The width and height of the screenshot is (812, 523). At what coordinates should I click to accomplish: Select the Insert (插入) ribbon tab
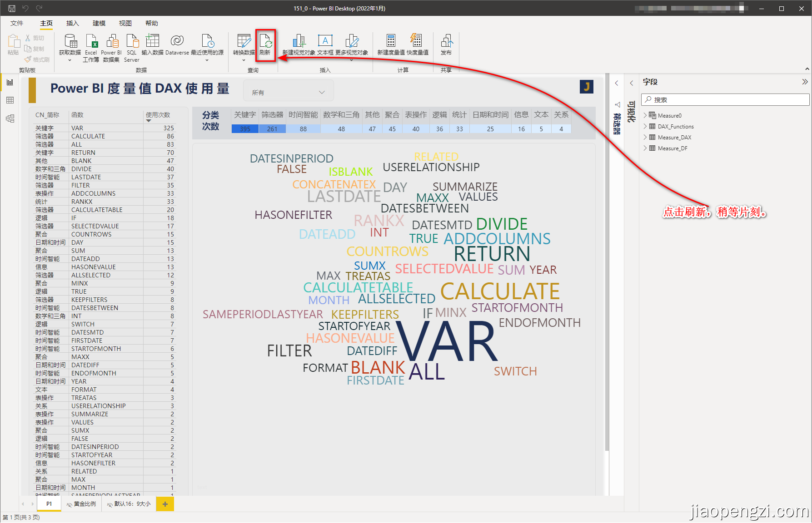[x=73, y=23]
